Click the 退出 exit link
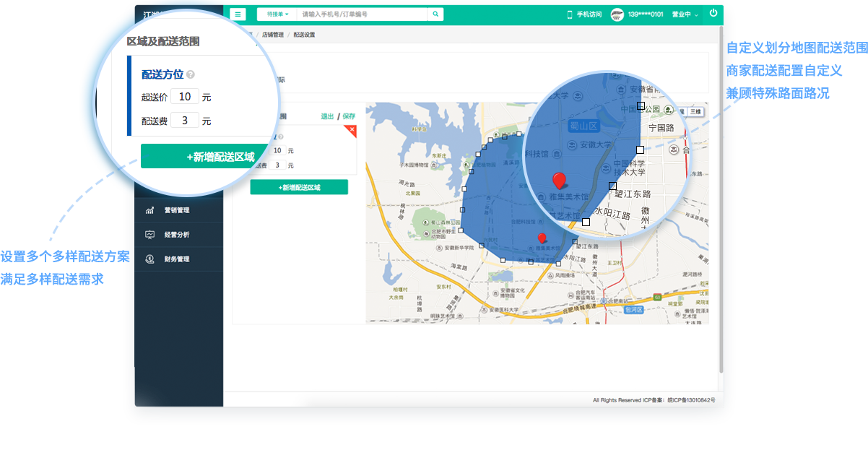Image resolution: width=868 pixels, height=450 pixels. click(x=327, y=116)
